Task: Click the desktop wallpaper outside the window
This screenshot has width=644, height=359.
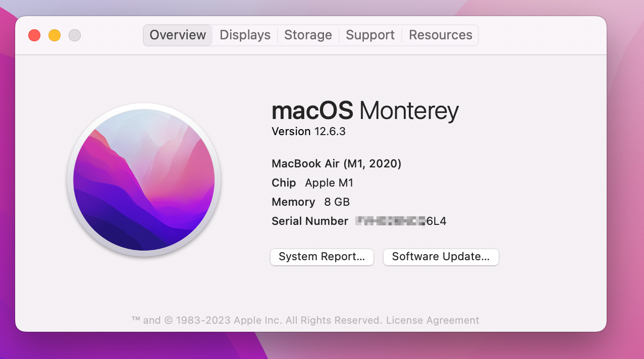Action: point(625,202)
